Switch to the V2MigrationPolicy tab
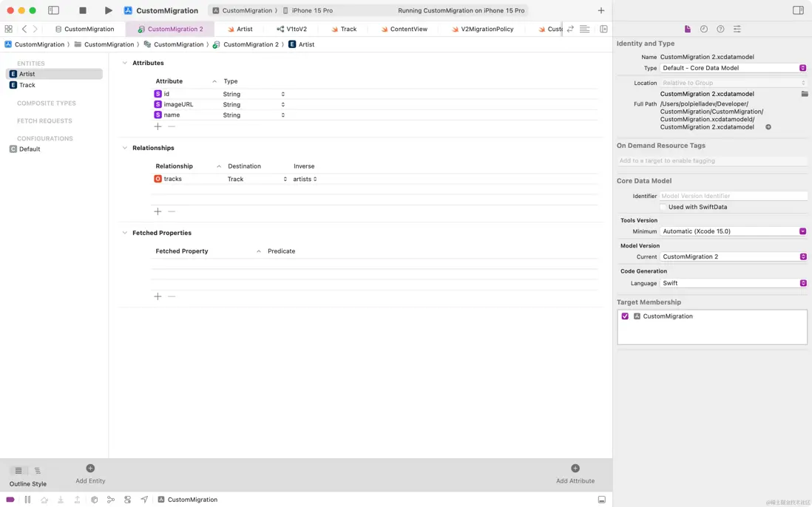The height and width of the screenshot is (507, 812). 482,29
